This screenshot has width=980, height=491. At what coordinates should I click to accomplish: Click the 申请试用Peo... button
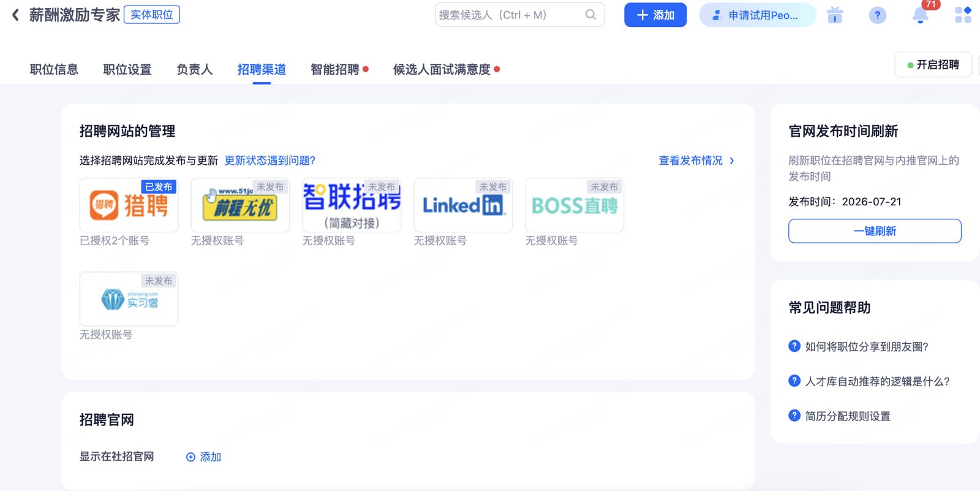point(757,15)
